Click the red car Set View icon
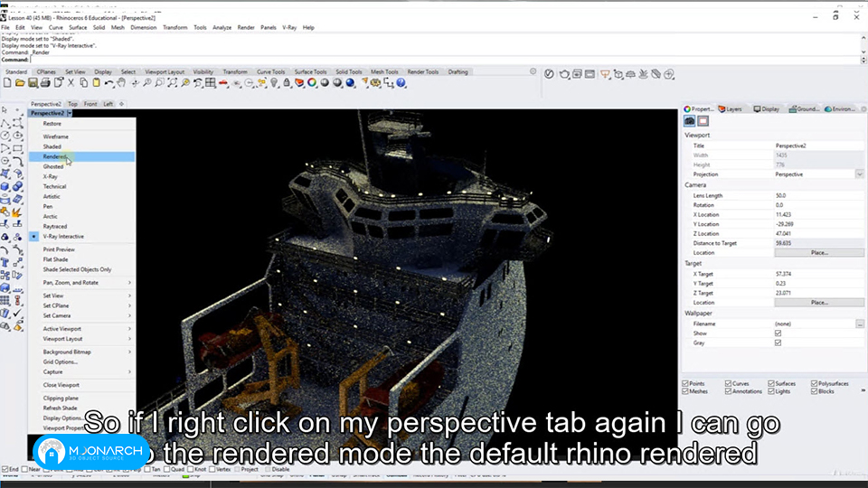This screenshot has width=868, height=488. click(x=223, y=83)
